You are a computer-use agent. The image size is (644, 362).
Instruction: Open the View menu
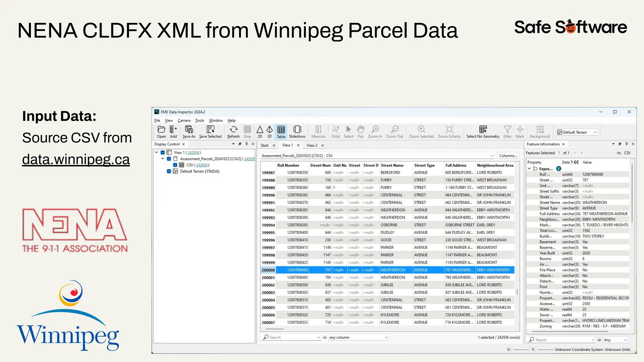169,120
